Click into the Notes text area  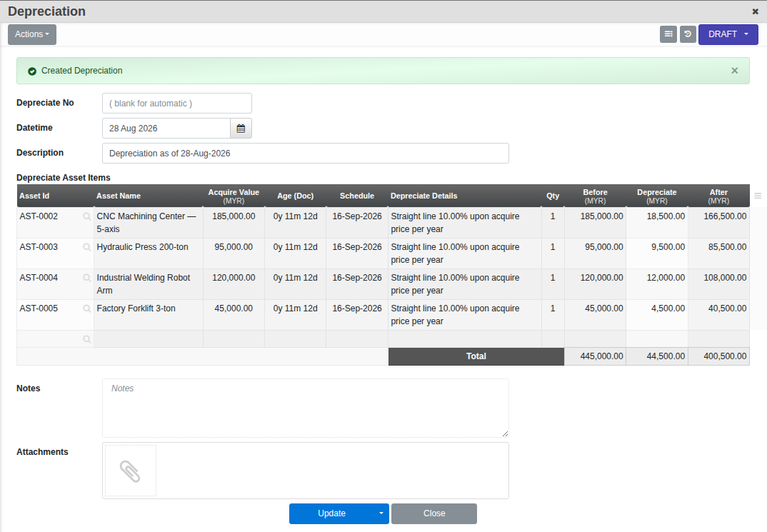(305, 408)
